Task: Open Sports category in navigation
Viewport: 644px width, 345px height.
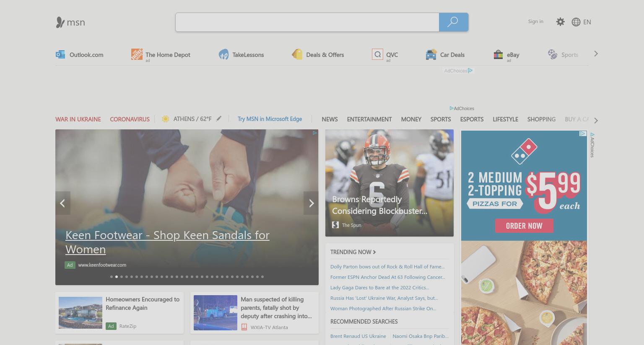Action: (x=441, y=119)
